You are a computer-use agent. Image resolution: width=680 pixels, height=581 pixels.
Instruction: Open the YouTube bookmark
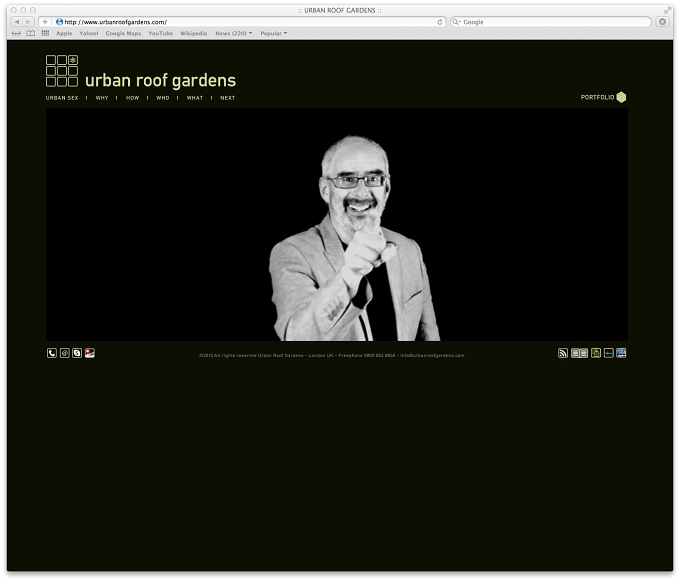click(x=160, y=33)
